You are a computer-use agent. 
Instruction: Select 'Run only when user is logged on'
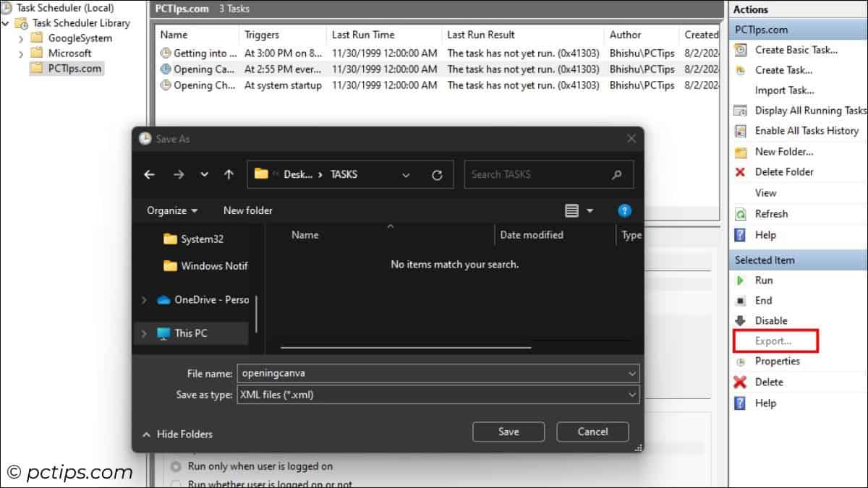coord(175,466)
